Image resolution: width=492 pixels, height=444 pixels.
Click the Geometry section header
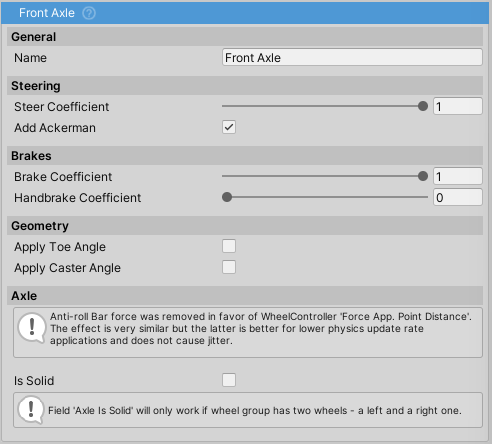click(245, 226)
